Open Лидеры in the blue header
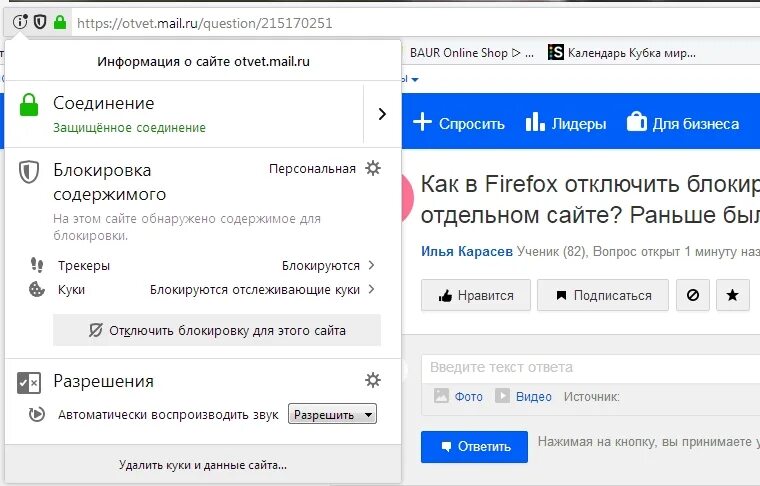Viewport: 760px width, 486px height. (x=579, y=124)
